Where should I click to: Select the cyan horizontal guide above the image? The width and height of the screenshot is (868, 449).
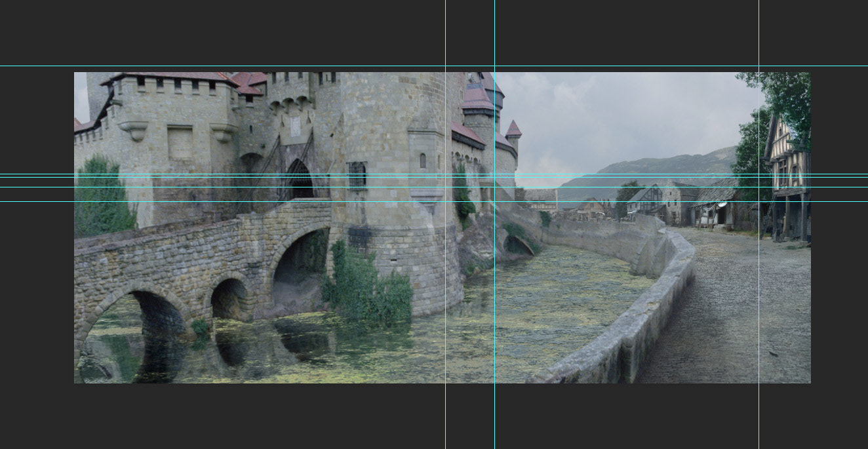[434, 66]
